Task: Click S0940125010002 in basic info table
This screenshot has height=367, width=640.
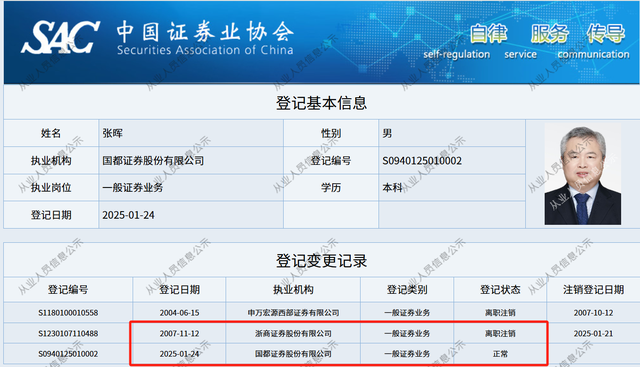Action: click(422, 160)
